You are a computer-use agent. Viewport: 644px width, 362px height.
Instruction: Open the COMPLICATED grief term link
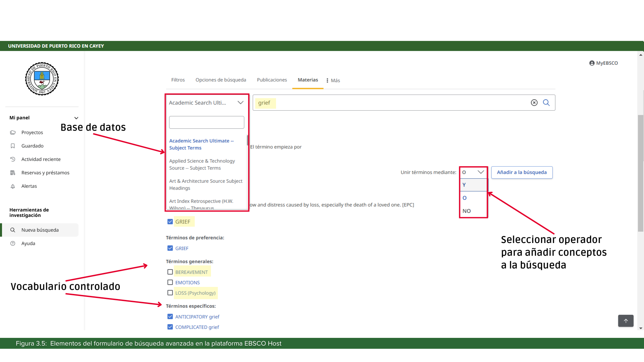(x=197, y=327)
